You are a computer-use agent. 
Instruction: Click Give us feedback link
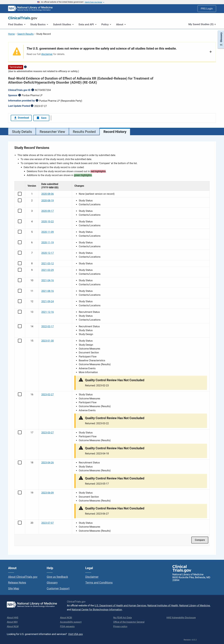(x=57, y=577)
